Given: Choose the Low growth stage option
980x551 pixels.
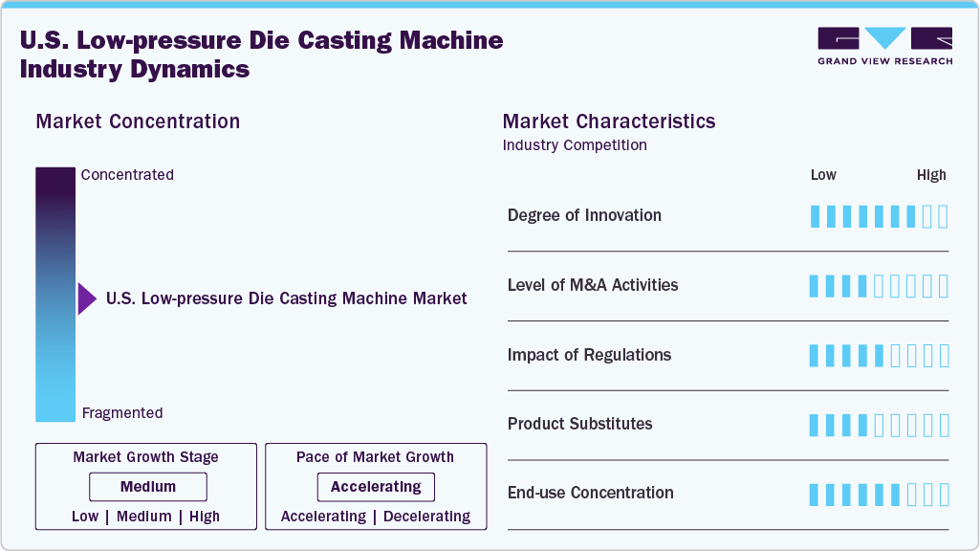Looking at the screenshot, I should [x=85, y=517].
